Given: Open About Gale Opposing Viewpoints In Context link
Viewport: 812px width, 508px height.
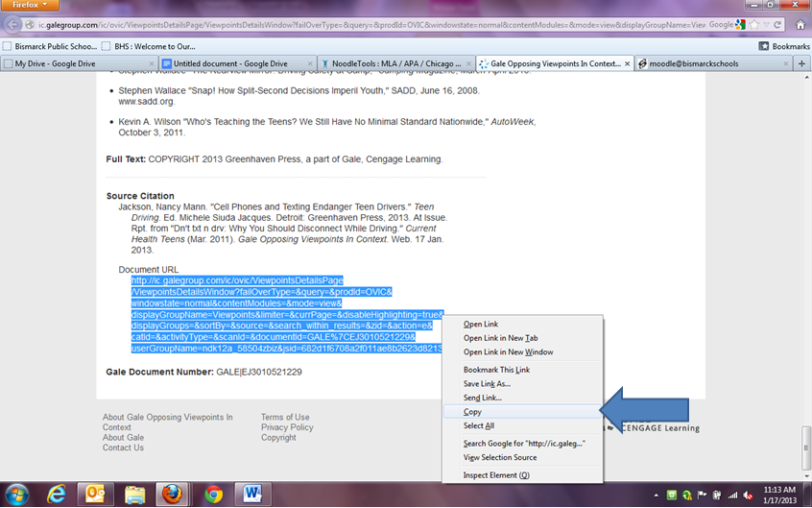Looking at the screenshot, I should pyautogui.click(x=167, y=422).
